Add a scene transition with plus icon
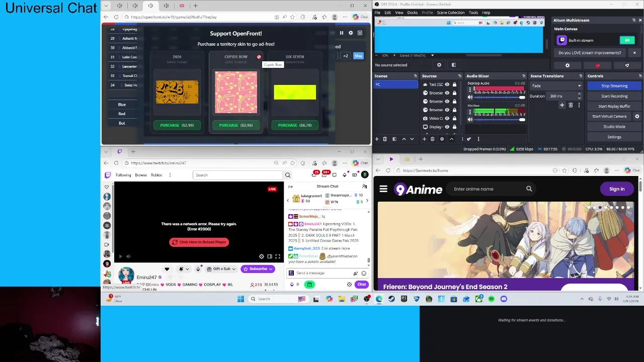This screenshot has height=362, width=644. tap(562, 105)
